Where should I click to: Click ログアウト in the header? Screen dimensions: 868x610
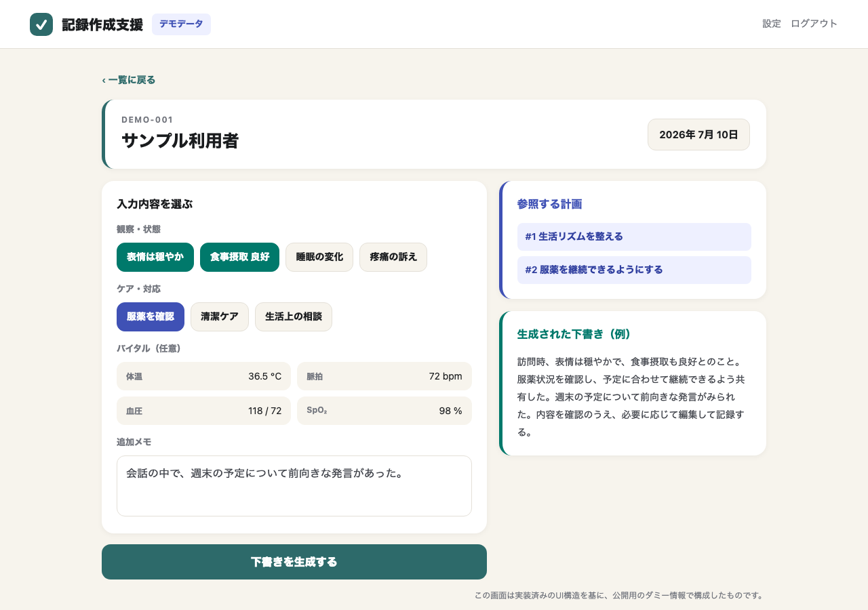coord(814,24)
